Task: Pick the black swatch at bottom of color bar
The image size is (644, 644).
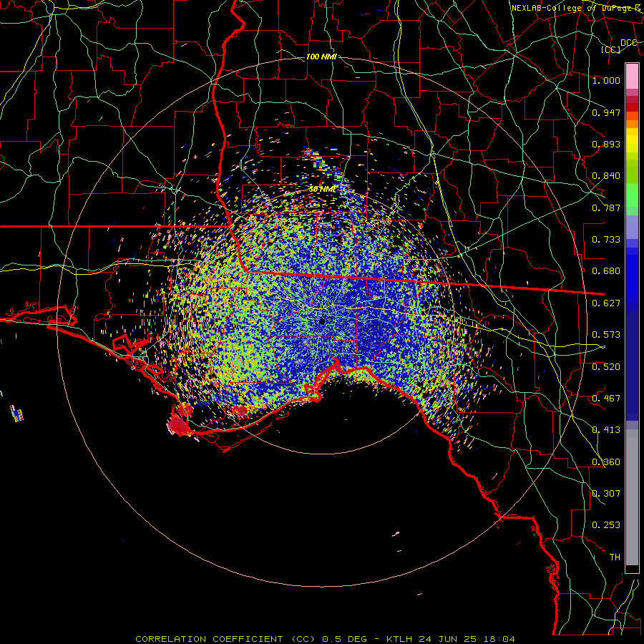Action: click(x=632, y=569)
